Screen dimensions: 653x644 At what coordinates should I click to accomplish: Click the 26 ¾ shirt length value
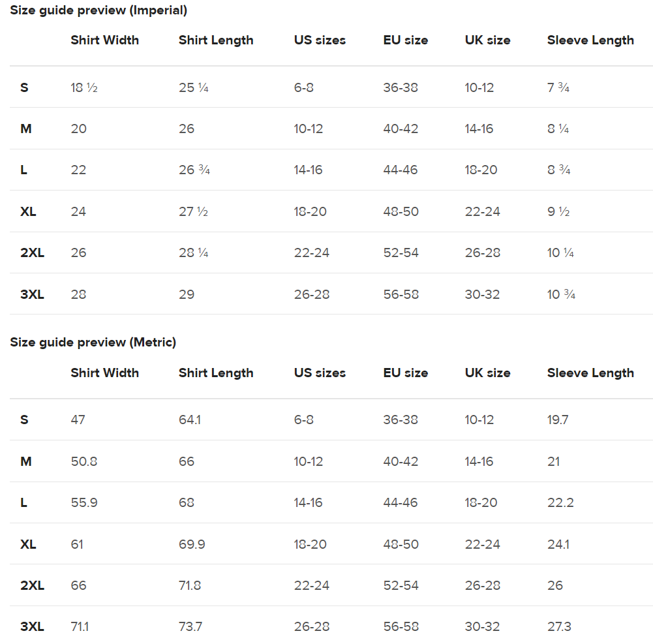[x=194, y=170]
